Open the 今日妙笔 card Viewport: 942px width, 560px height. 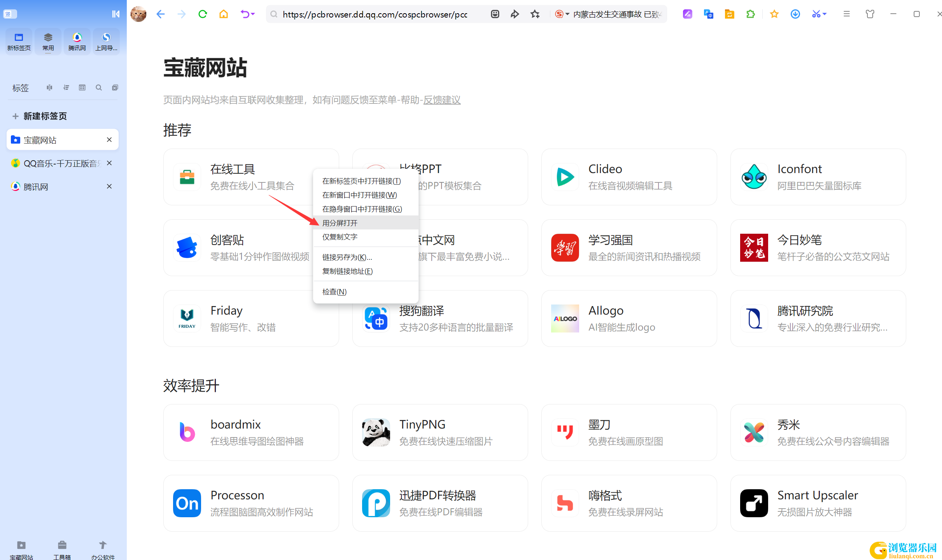(x=818, y=248)
